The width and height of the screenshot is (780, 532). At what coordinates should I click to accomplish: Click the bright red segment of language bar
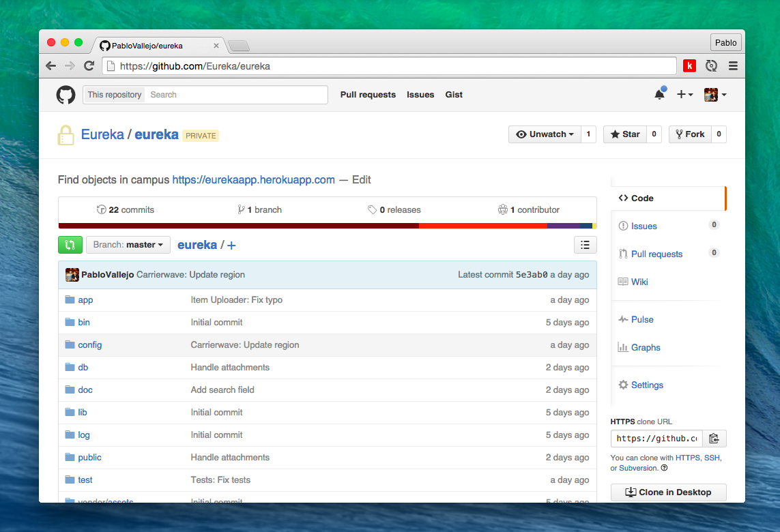click(483, 226)
